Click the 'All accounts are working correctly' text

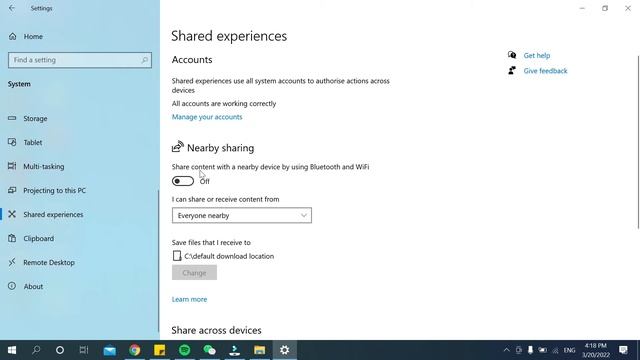click(x=224, y=104)
